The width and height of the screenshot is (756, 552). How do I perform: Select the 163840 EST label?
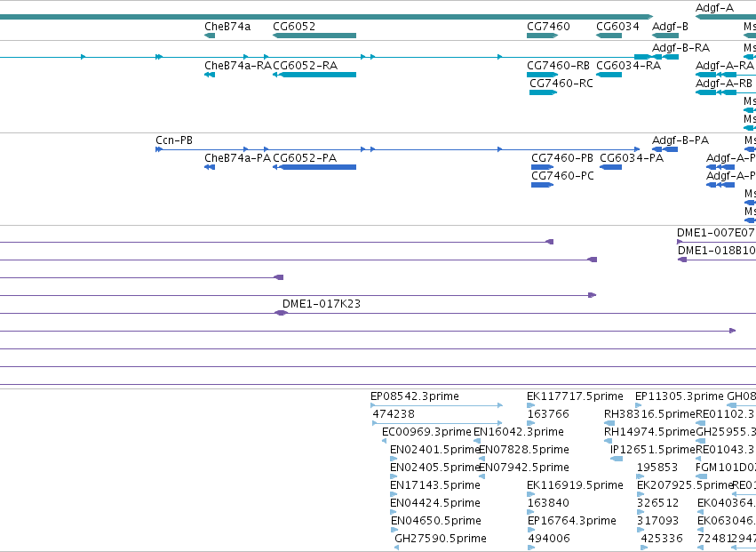pos(549,503)
